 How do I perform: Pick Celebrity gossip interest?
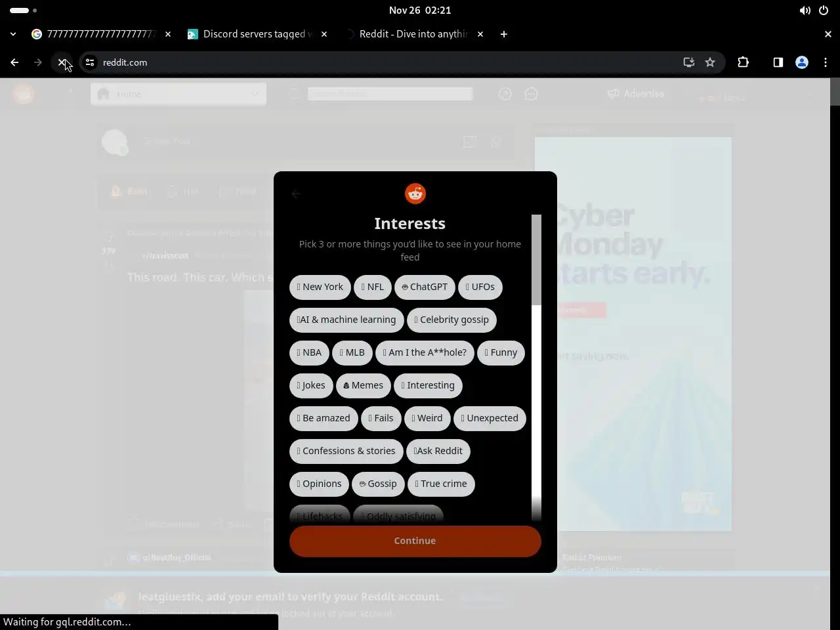pos(452,320)
